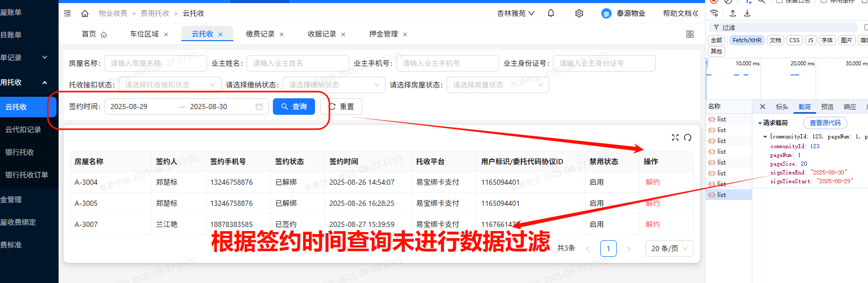Open the 杏林雅苑 community selector
Viewport: 868px width, 283px height.
pyautogui.click(x=515, y=13)
